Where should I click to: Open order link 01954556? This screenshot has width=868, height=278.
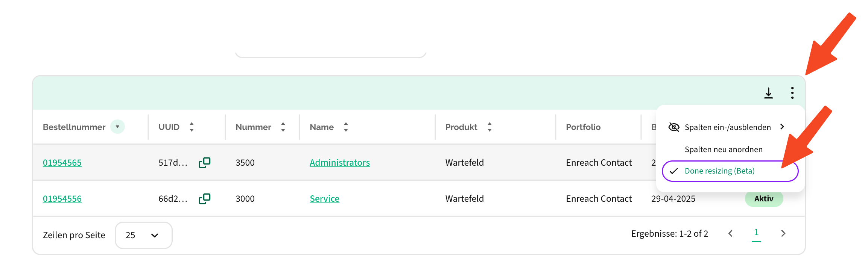(62, 199)
